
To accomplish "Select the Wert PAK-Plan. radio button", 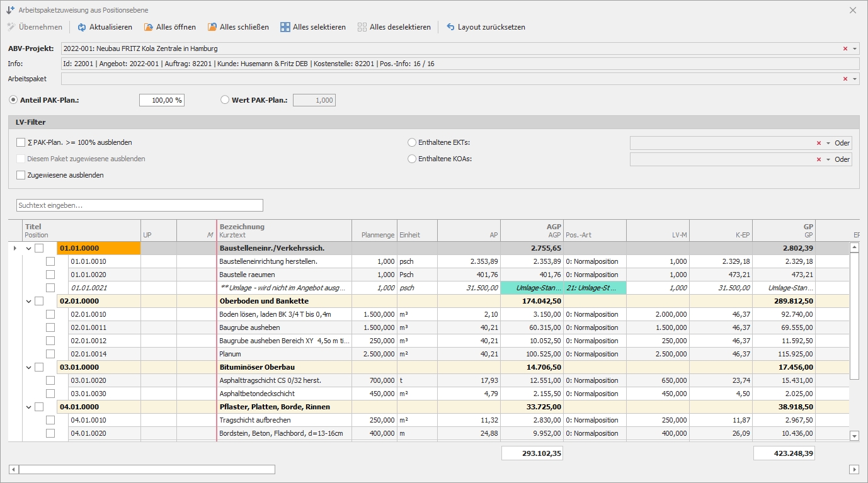I will [226, 99].
